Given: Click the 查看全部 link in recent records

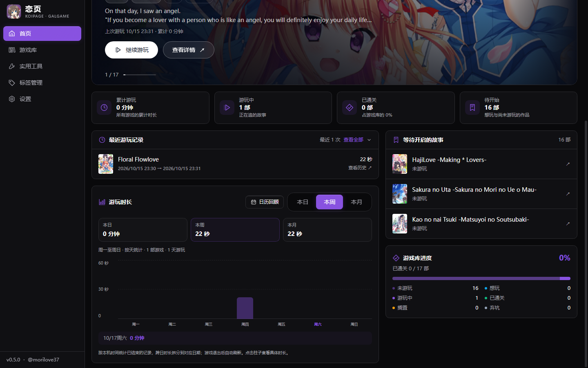Looking at the screenshot, I should [353, 140].
